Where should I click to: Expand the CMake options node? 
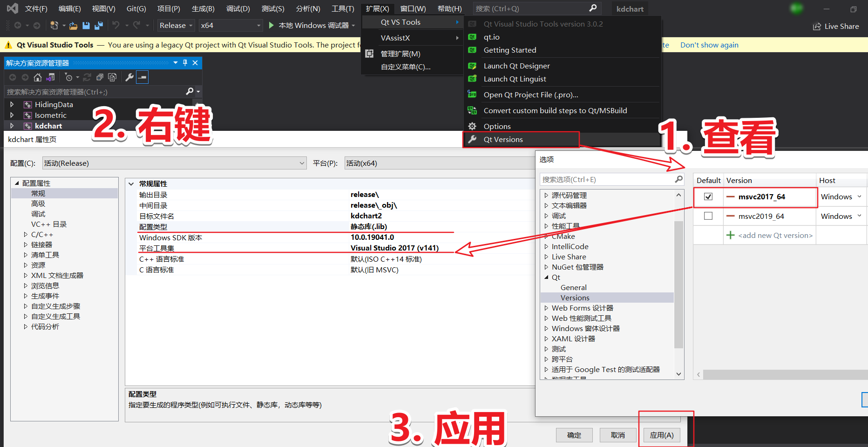click(x=546, y=236)
